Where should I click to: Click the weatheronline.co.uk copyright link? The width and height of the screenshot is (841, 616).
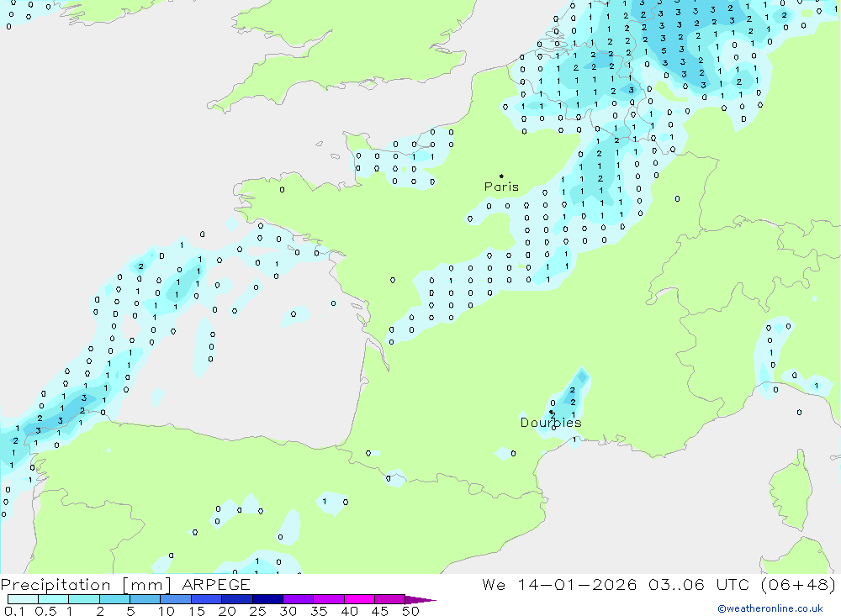pos(770,608)
